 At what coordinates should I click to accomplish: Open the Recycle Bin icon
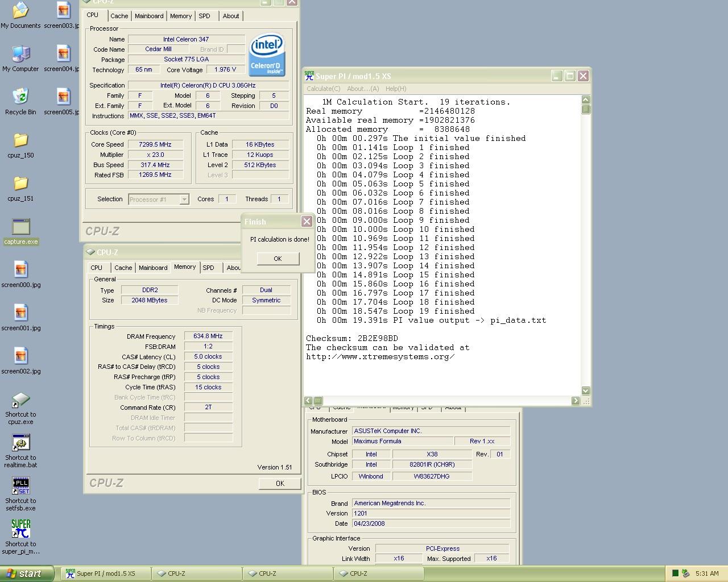(20, 102)
